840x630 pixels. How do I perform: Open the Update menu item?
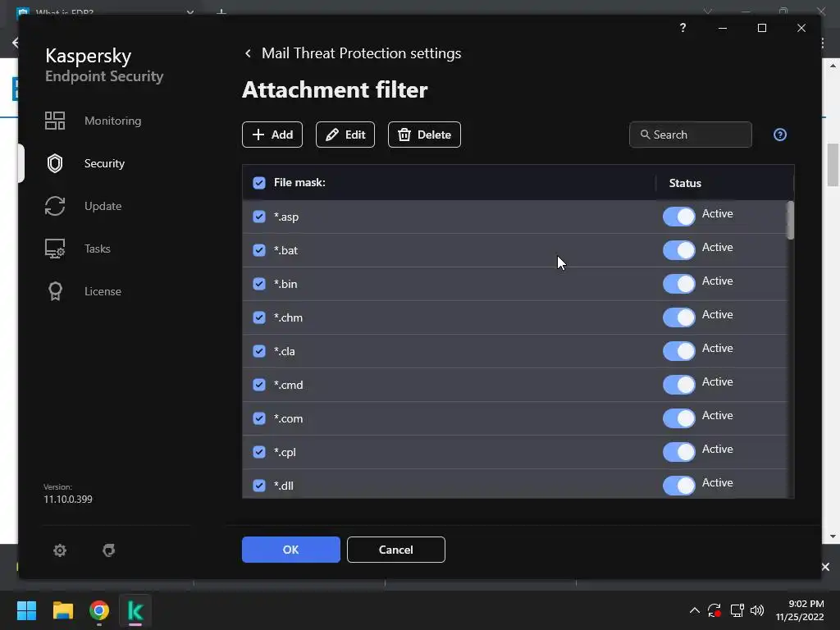[103, 206]
